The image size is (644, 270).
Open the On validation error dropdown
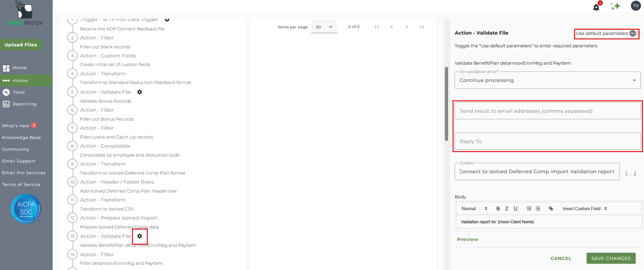point(547,80)
